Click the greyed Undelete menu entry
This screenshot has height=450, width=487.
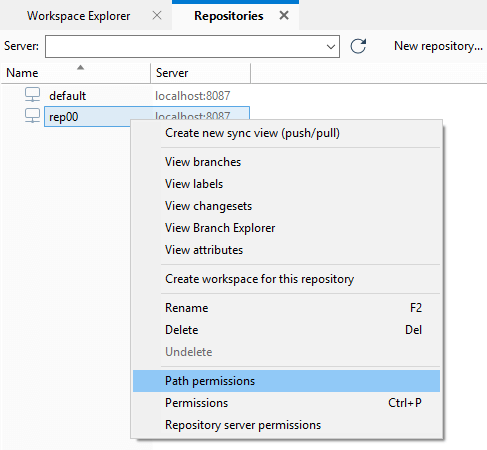point(286,352)
